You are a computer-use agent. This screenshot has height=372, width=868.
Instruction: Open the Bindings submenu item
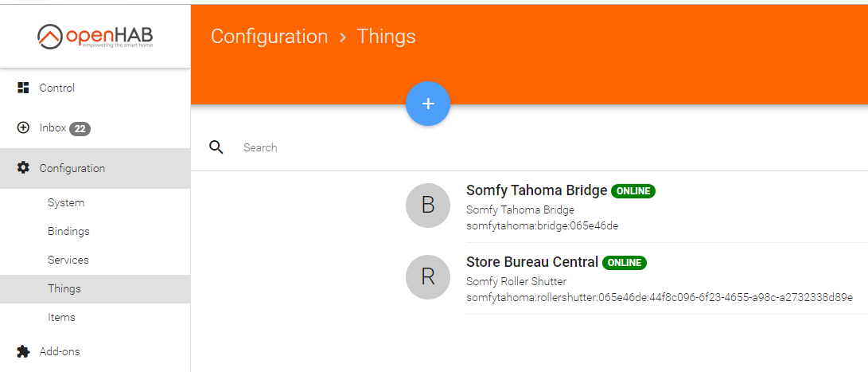(68, 231)
